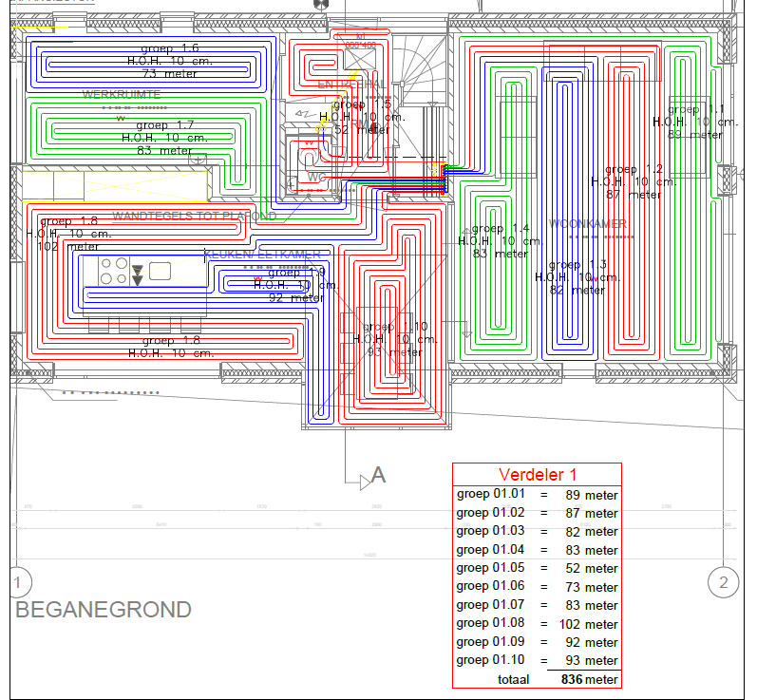Click the groep 1.10 93 meter annotation
The image size is (757, 700).
pos(395,339)
